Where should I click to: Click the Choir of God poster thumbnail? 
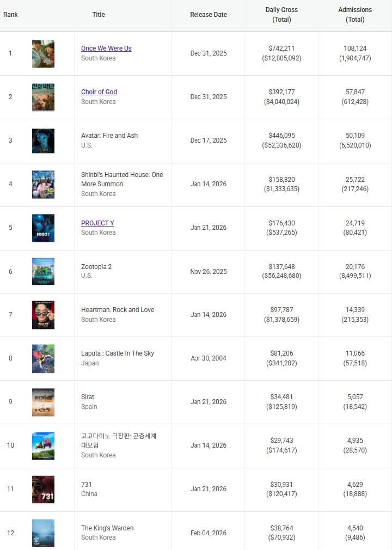[43, 97]
